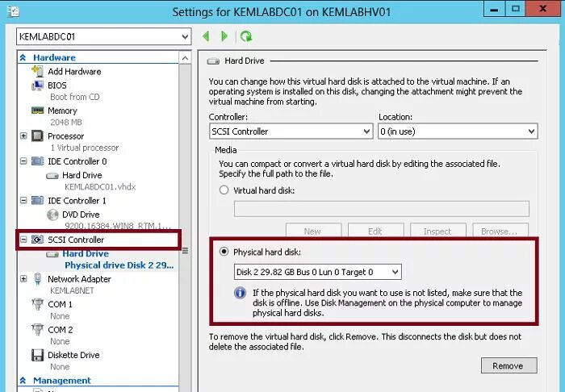Click the Diskette Drive floppy icon
The width and height of the screenshot is (565, 392).
tap(37, 355)
